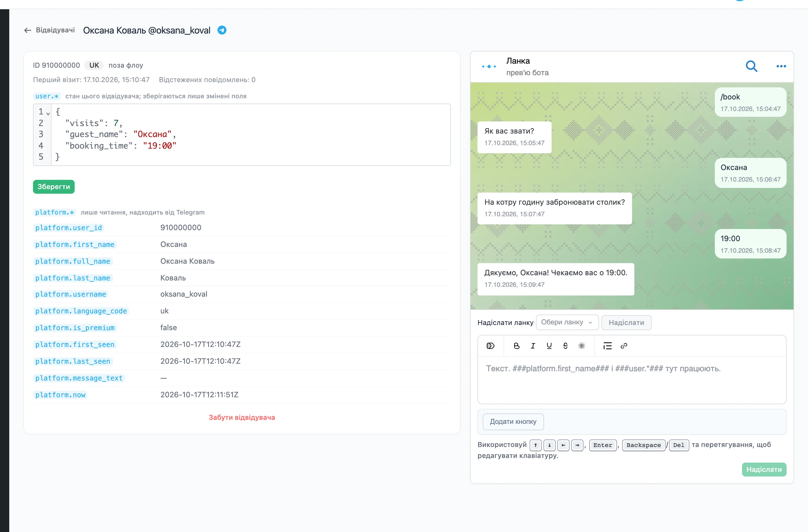Viewport: 808px width, 532px height.
Task: Select the platform.message_text key
Action: point(79,378)
